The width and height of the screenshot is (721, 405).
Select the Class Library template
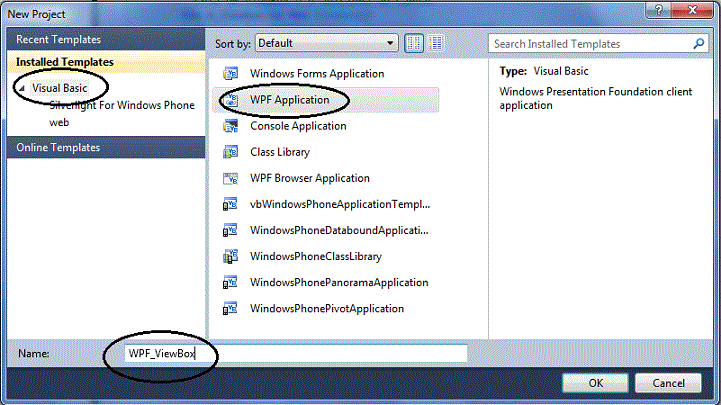(x=325, y=152)
